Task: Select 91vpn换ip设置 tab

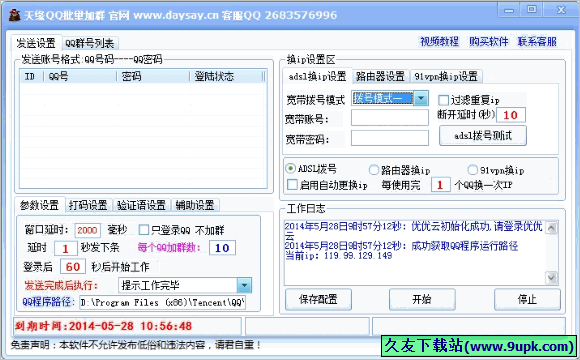Action: coord(446,76)
